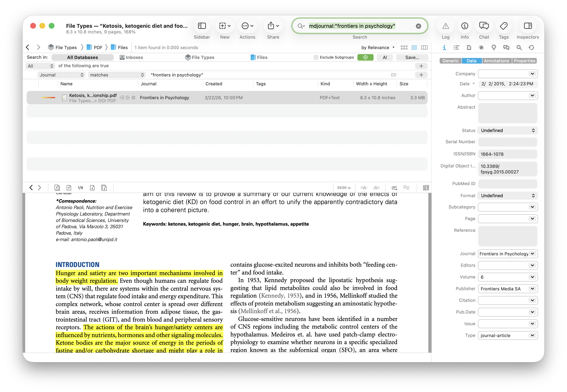
Task: Toggle the Inspectors panel icon
Action: (x=528, y=26)
